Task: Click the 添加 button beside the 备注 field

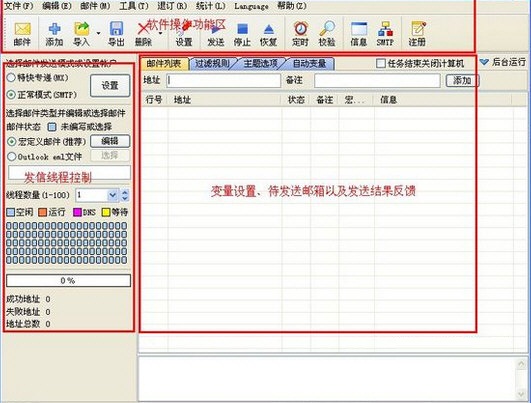Action: click(x=462, y=81)
